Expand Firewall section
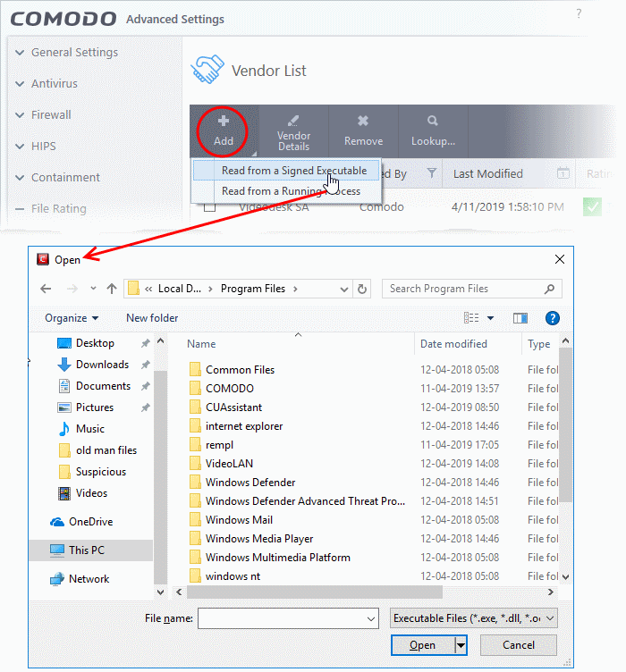Screen dimensions: 626x672 tap(20, 115)
